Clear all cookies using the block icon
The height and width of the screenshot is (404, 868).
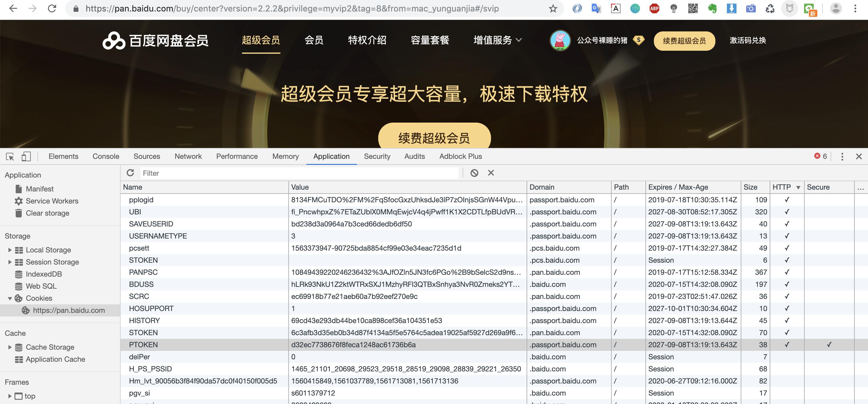(x=474, y=173)
